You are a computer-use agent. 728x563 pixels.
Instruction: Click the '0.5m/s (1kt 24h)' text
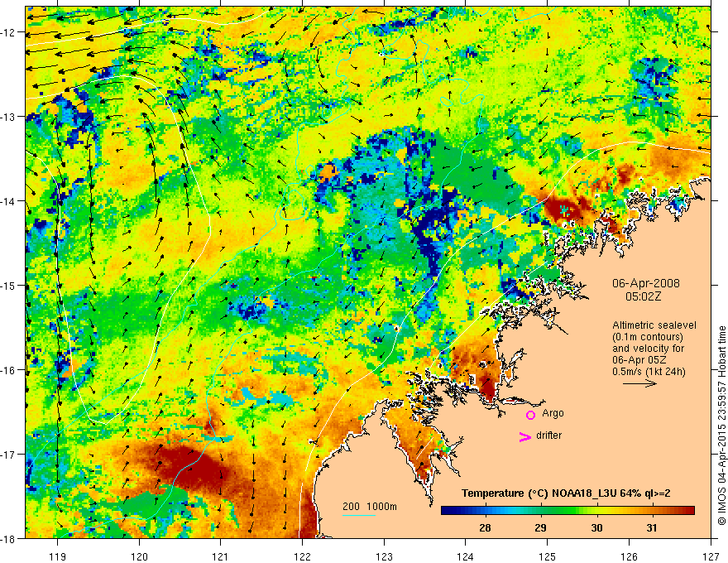(x=649, y=371)
